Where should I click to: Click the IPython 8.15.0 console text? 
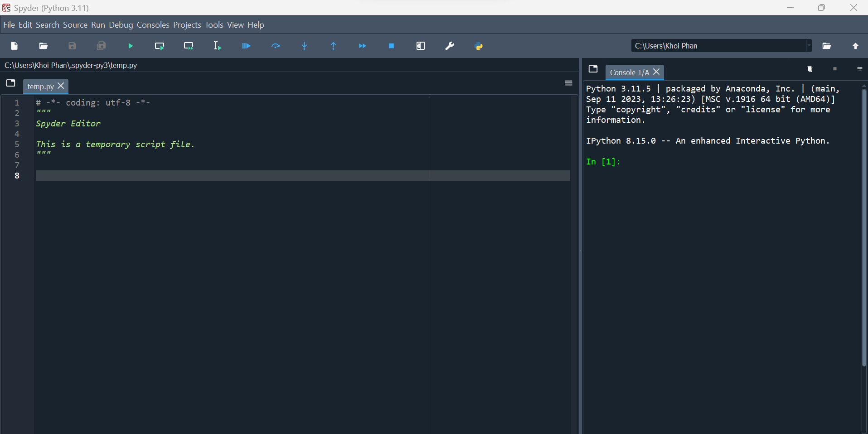[708, 141]
